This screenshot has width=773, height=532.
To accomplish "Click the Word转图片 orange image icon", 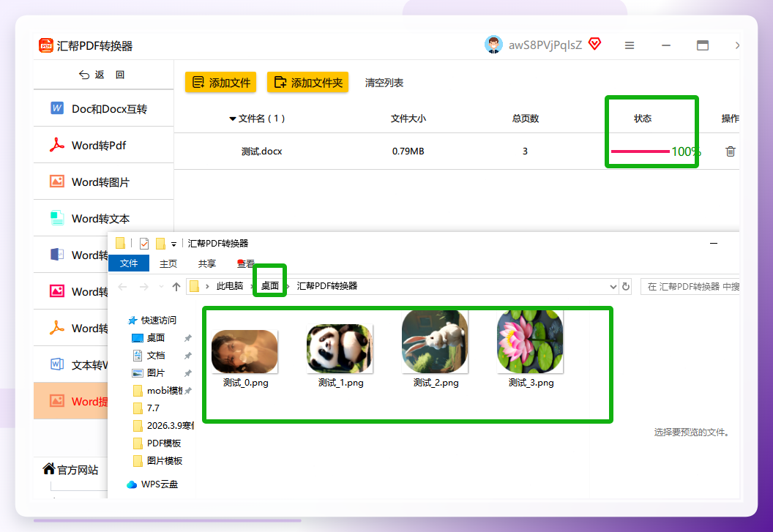I will pos(56,181).
